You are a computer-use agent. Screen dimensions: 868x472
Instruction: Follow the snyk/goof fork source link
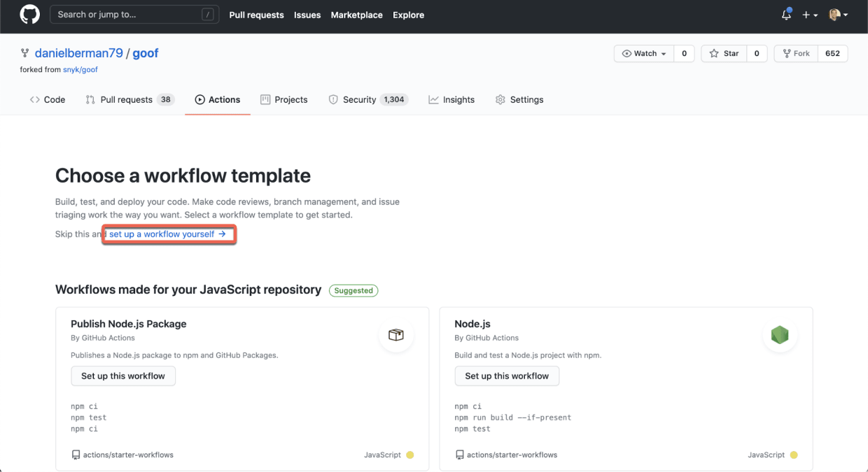coord(80,69)
